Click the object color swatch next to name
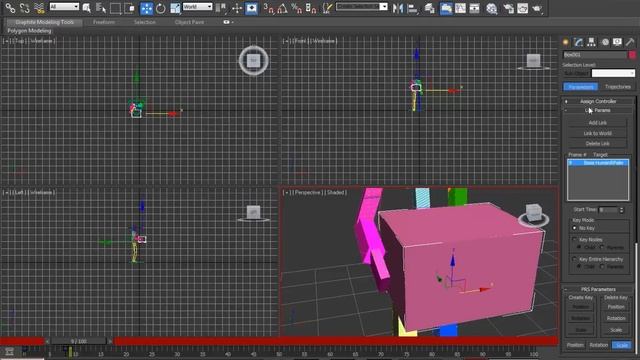 (632, 55)
